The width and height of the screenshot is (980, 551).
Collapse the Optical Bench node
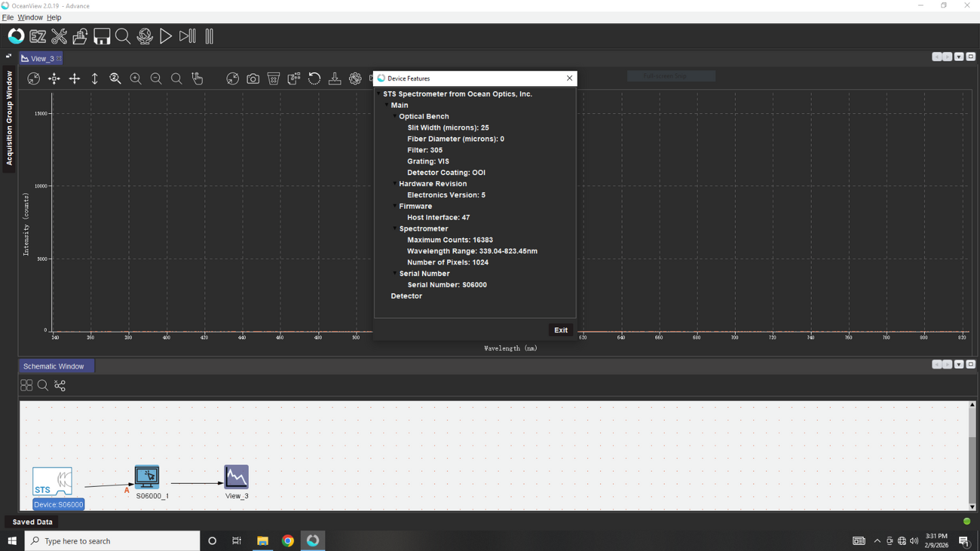395,117
